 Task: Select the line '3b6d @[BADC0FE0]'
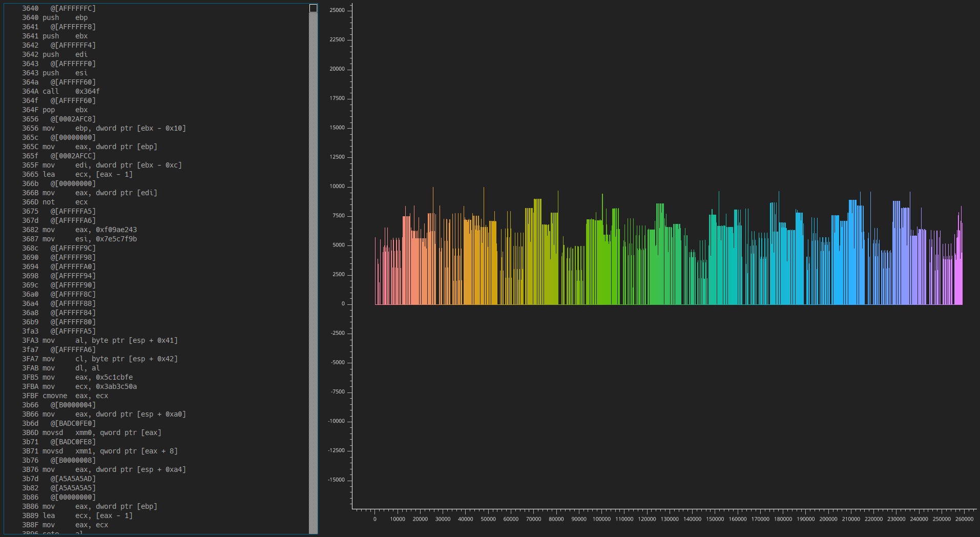pos(156,423)
